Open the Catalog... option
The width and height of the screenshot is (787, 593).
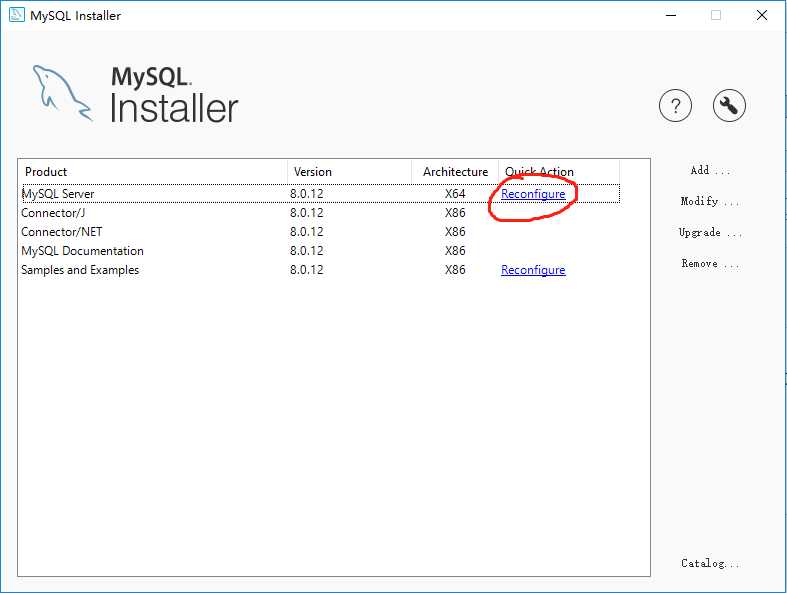pos(710,563)
